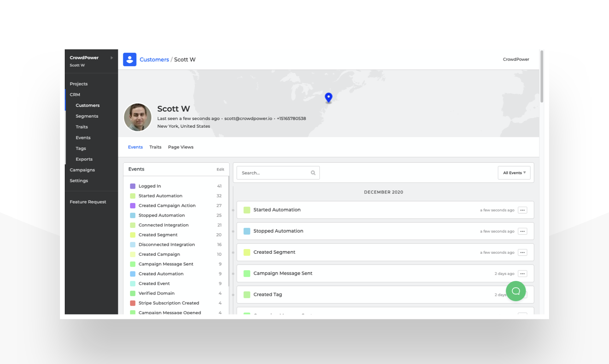Click the blue Customers user icon
609x364 pixels.
point(129,59)
